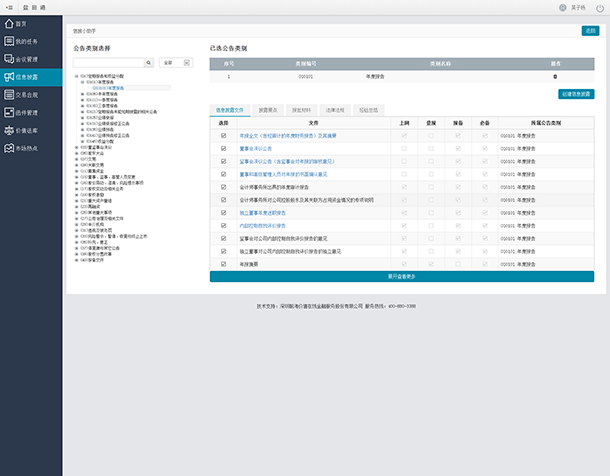
Task: Uncheck selection for 监事会决议公告 row
Action: (x=223, y=161)
